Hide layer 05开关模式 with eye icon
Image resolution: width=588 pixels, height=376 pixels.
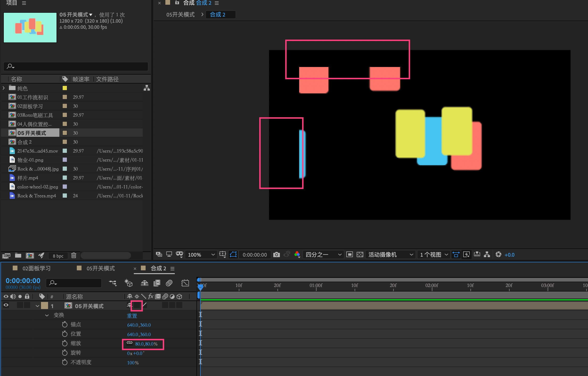pyautogui.click(x=6, y=305)
